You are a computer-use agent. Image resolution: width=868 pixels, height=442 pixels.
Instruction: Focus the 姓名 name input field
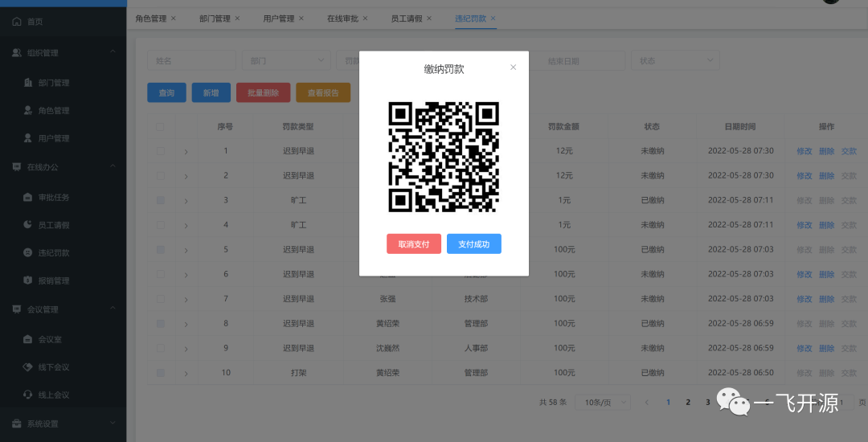(191, 60)
